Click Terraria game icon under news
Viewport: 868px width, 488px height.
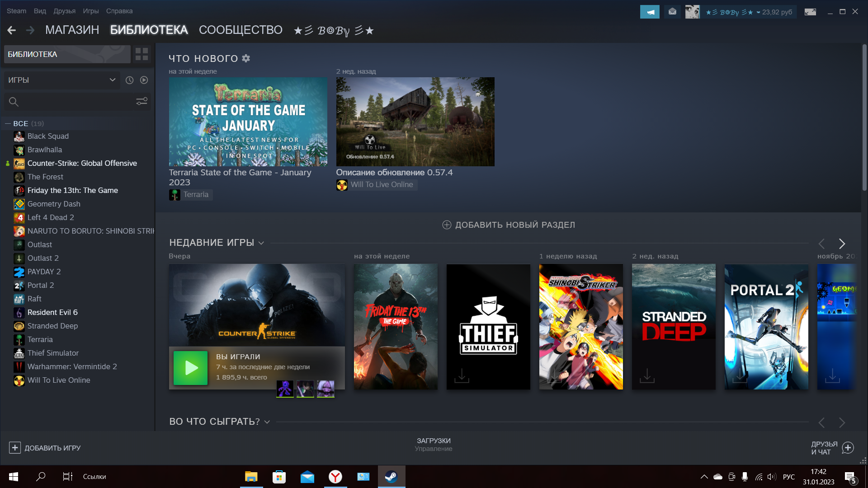click(175, 195)
